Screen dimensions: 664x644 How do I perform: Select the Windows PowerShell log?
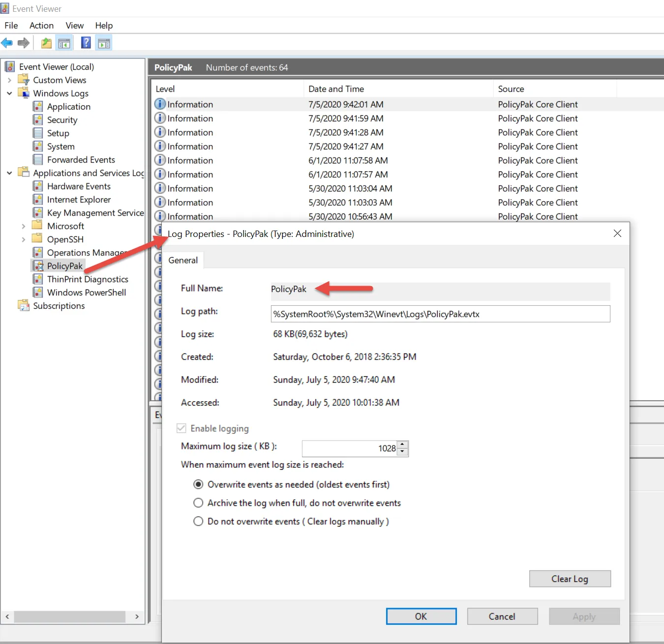[x=86, y=293]
